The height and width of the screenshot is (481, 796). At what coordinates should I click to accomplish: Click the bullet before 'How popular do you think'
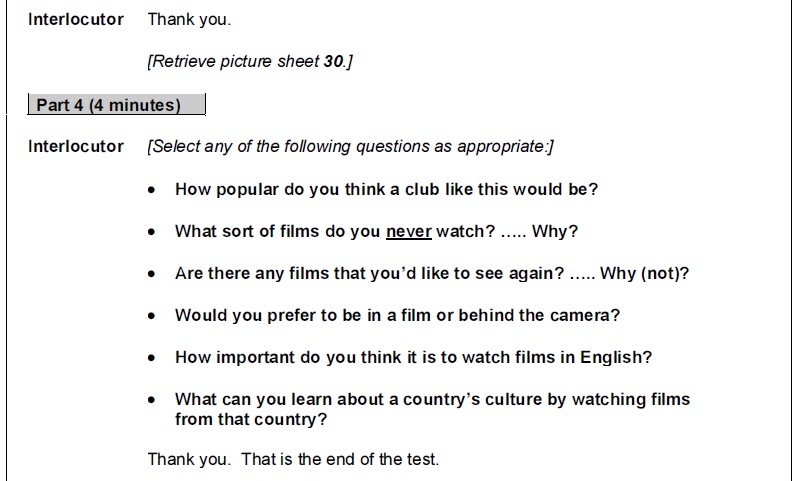[x=151, y=190]
